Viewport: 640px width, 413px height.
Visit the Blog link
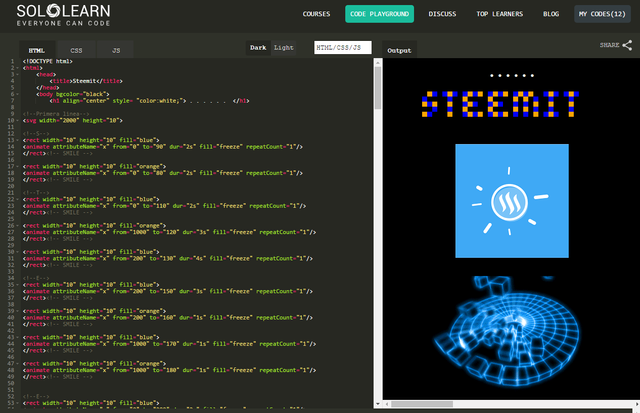[551, 14]
